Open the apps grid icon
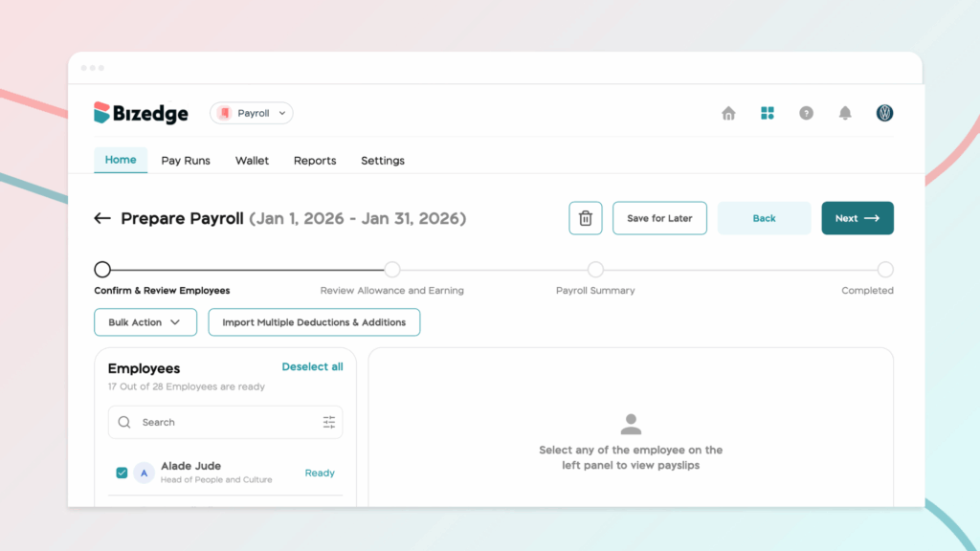Image resolution: width=980 pixels, height=551 pixels. 768,113
